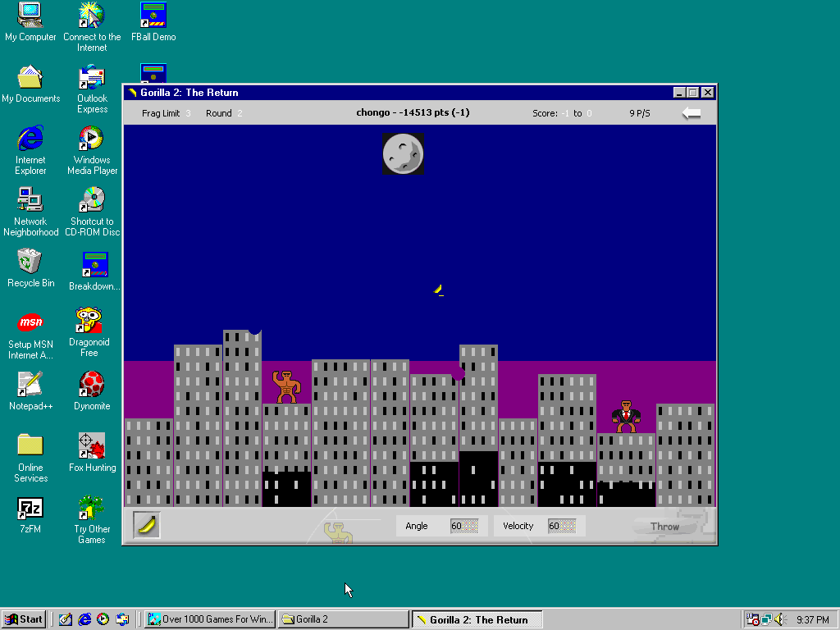This screenshot has width=840, height=630.
Task: Click the Start button
Action: 24,619
